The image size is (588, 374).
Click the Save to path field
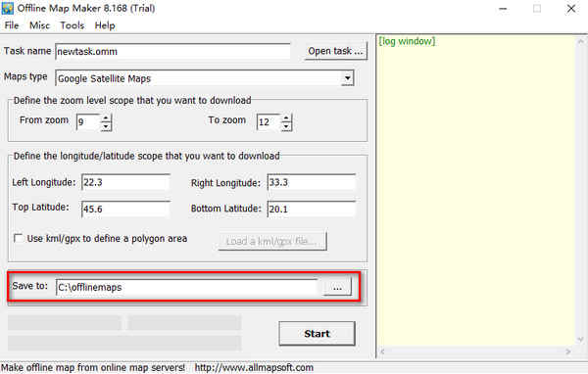(187, 287)
